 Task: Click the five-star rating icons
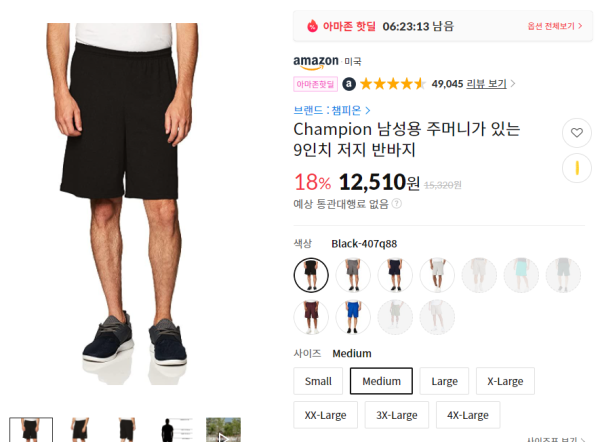point(393,84)
